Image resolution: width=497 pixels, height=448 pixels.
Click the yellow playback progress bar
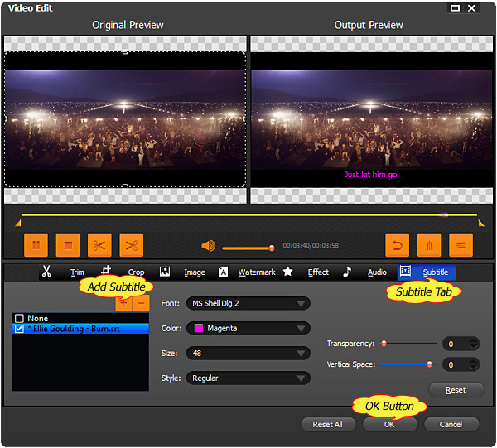249,214
